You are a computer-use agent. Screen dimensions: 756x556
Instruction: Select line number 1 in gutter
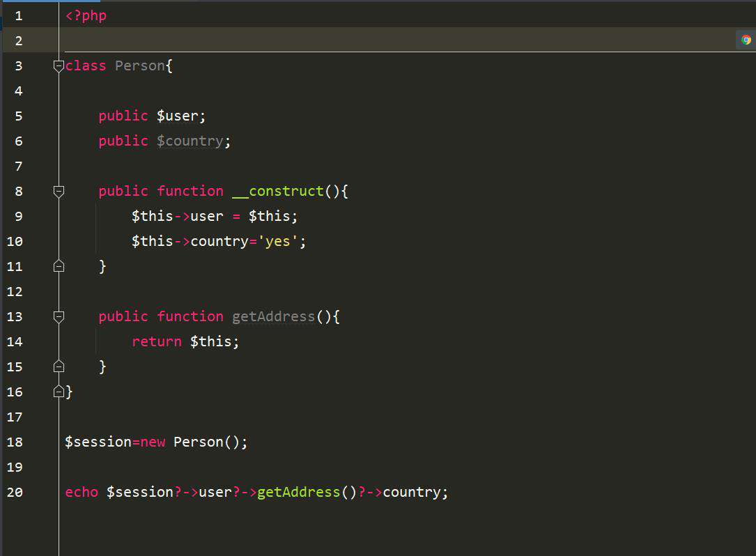point(18,16)
